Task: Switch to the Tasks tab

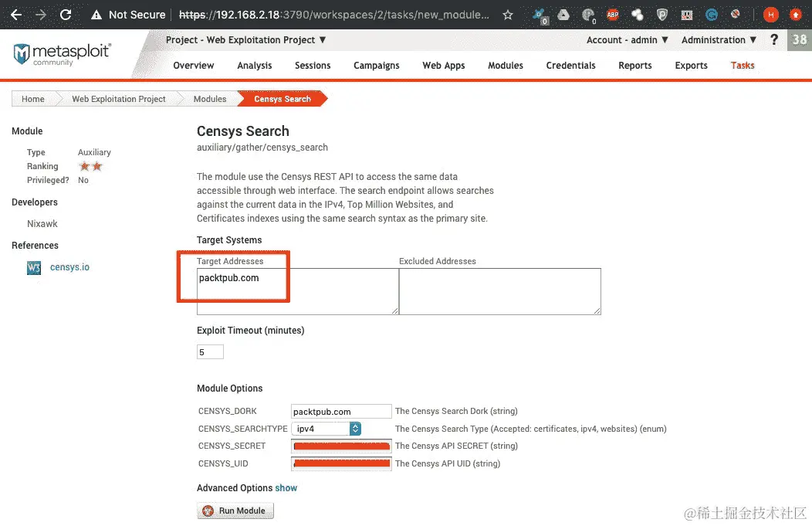Action: pos(743,66)
